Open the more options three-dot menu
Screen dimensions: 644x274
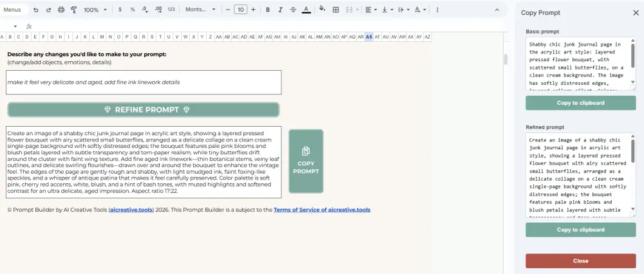coord(437,10)
